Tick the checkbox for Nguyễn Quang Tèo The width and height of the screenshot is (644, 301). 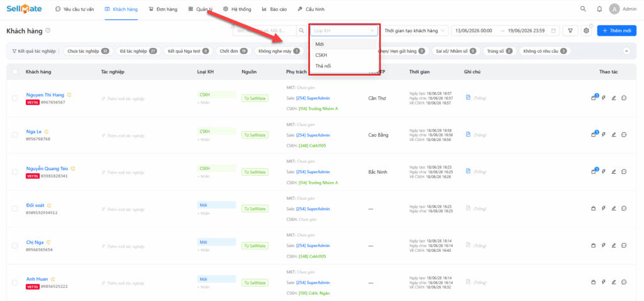[x=15, y=172]
